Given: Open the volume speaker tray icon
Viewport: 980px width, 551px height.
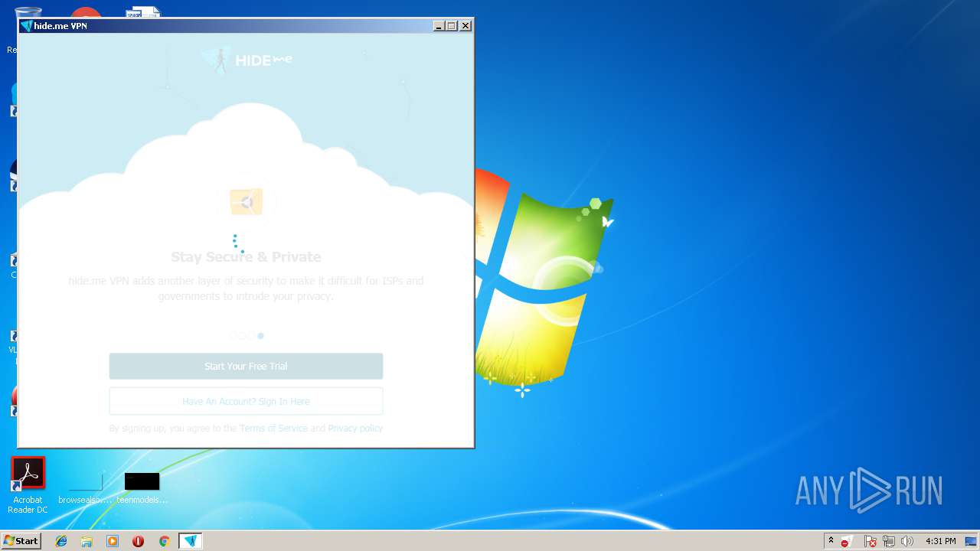Looking at the screenshot, I should pos(907,541).
